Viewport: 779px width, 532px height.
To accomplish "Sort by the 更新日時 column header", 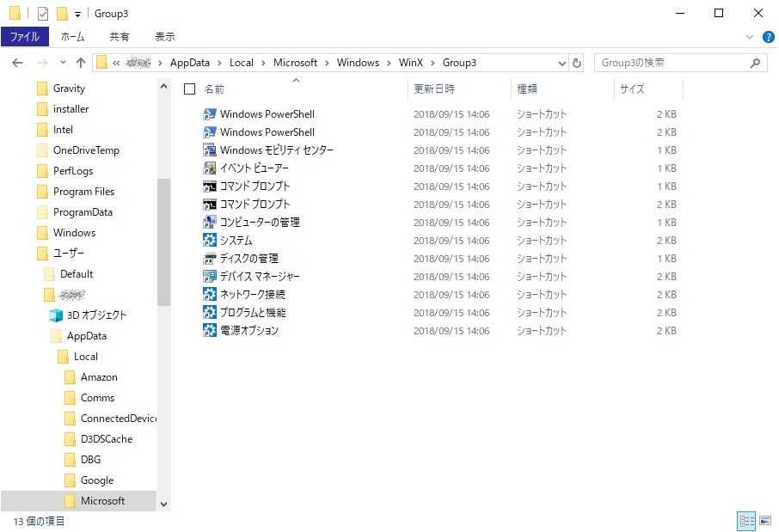I will [x=459, y=89].
